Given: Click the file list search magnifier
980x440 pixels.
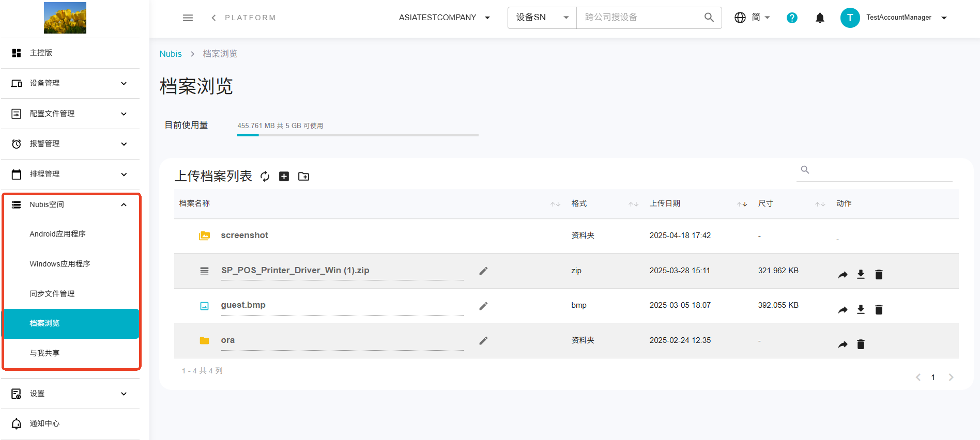Looking at the screenshot, I should tap(805, 169).
